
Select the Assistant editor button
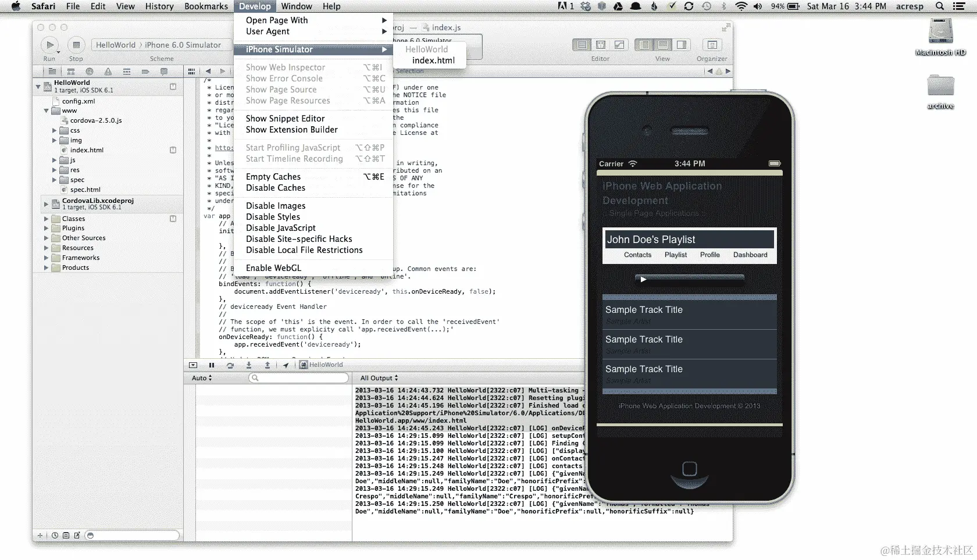[x=601, y=45]
